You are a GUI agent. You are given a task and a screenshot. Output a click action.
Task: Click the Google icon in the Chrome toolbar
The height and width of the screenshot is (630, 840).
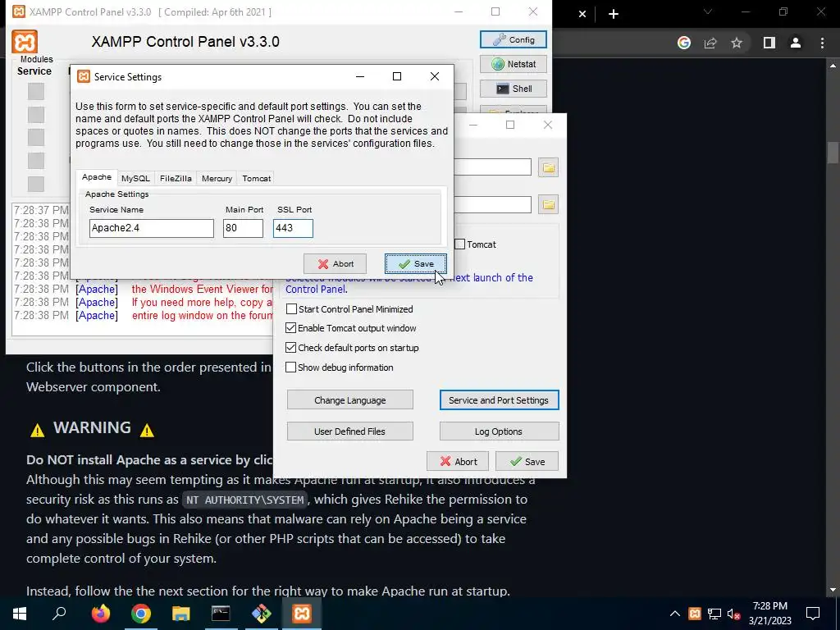[x=684, y=43]
